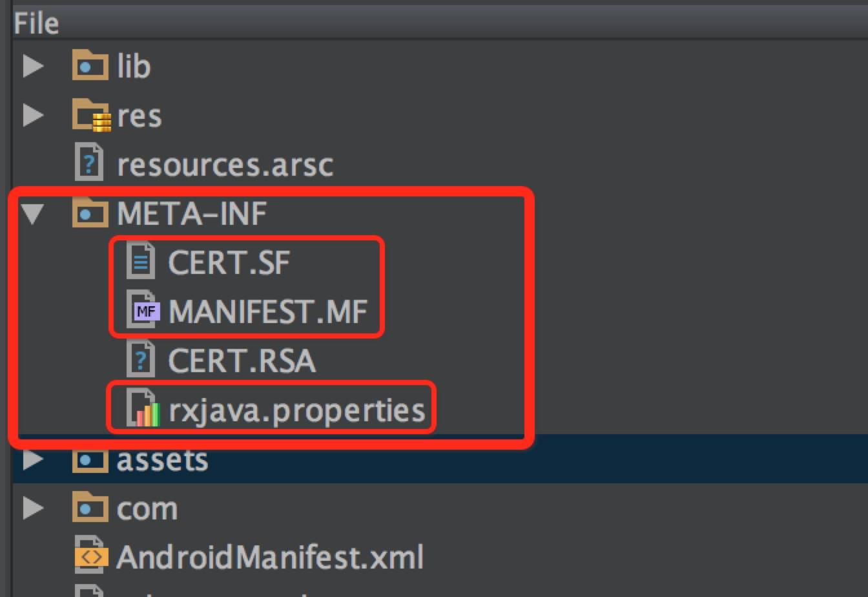Click the AndroidManifest.xml file icon
Image resolution: width=868 pixels, height=597 pixels.
(x=90, y=557)
